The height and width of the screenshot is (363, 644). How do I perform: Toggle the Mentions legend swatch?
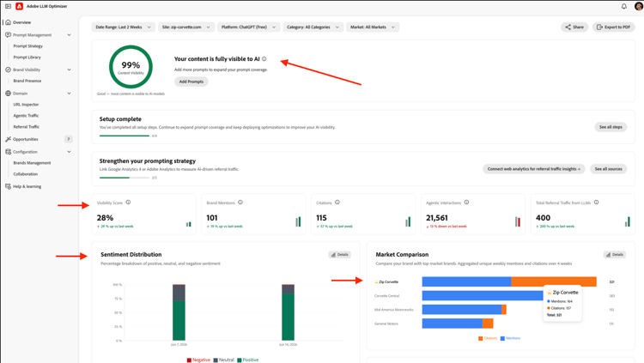(x=502, y=338)
